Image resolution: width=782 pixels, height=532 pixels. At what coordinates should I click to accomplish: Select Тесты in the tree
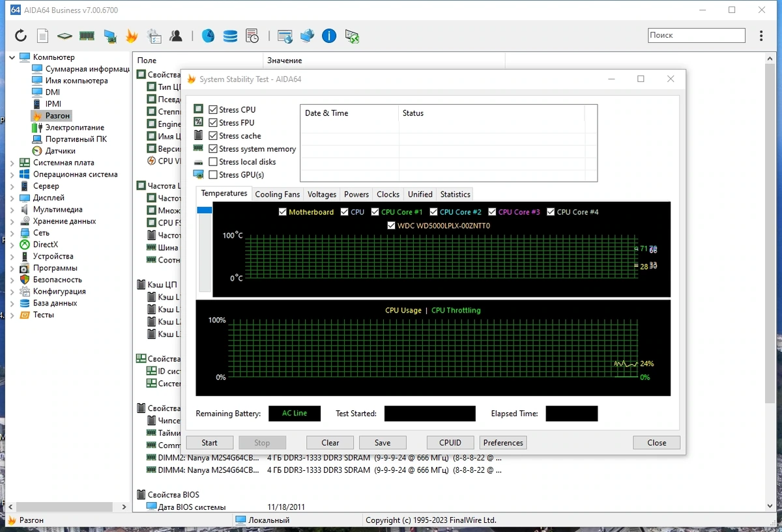[x=44, y=315]
